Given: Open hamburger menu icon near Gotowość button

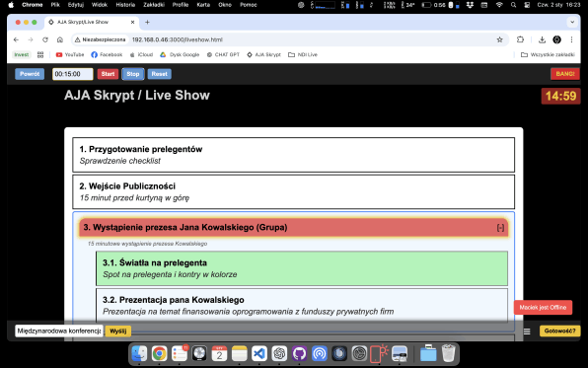Looking at the screenshot, I should (527, 331).
